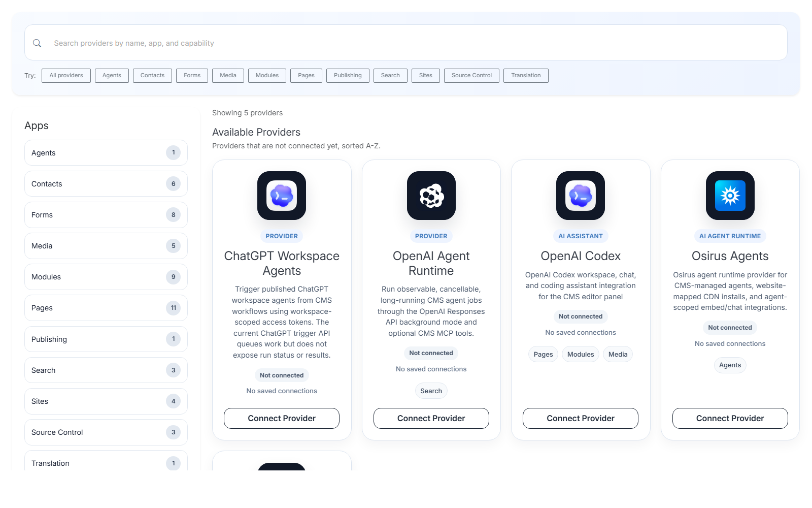Screen dimensions: 812x508
Task: Click the ChatGPT Workspace Agents title
Action: click(282, 263)
